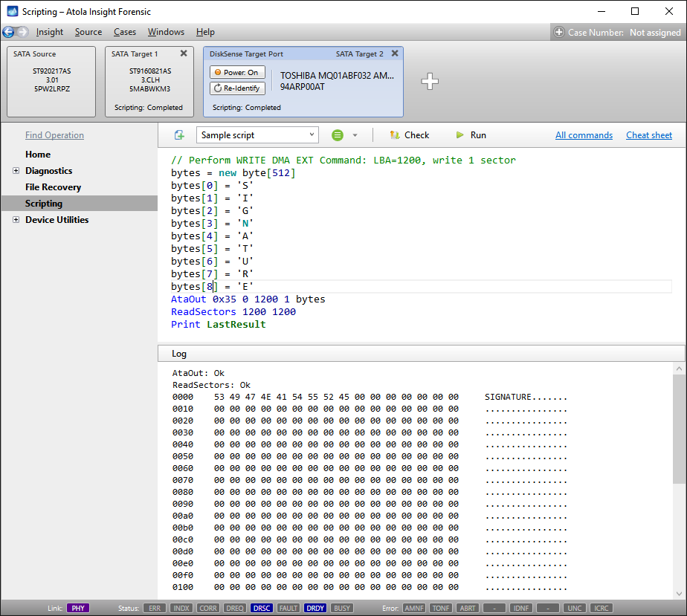Go to Home in the sidebar

click(x=38, y=154)
